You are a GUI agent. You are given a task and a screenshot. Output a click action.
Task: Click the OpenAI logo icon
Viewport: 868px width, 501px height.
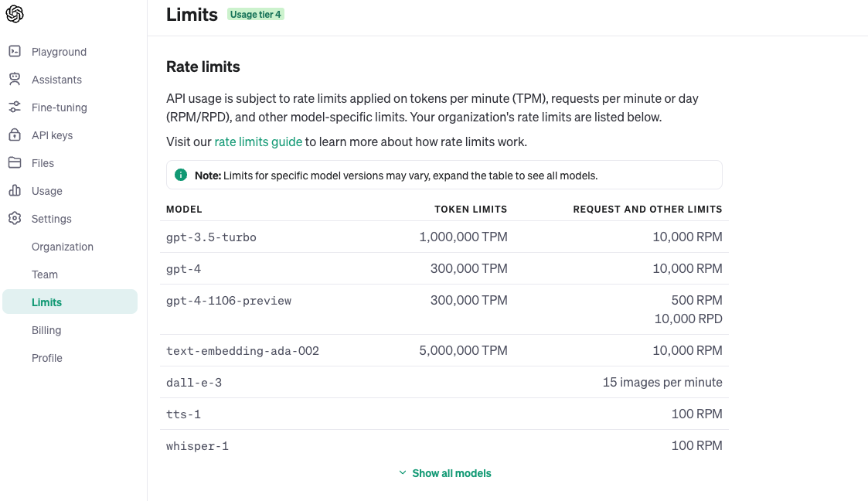[x=15, y=14]
